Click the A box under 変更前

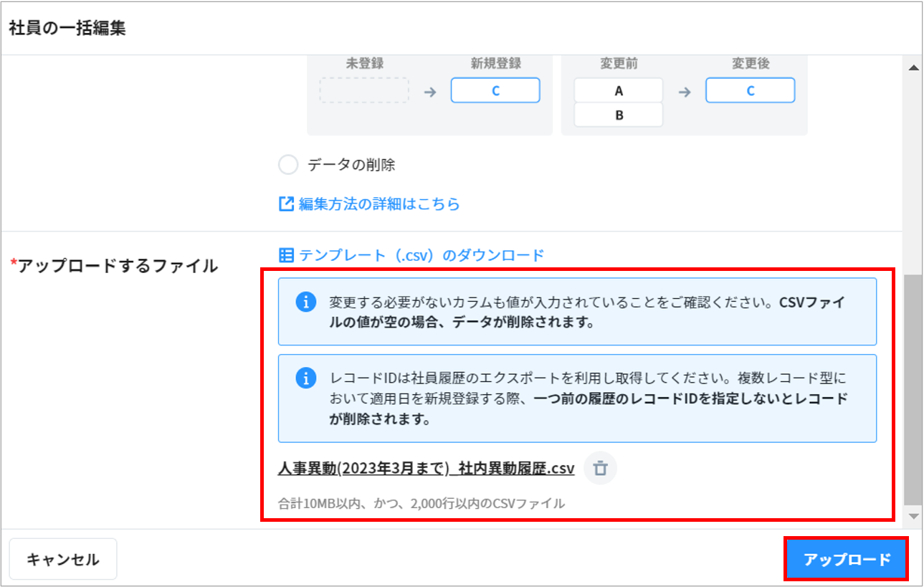point(619,91)
